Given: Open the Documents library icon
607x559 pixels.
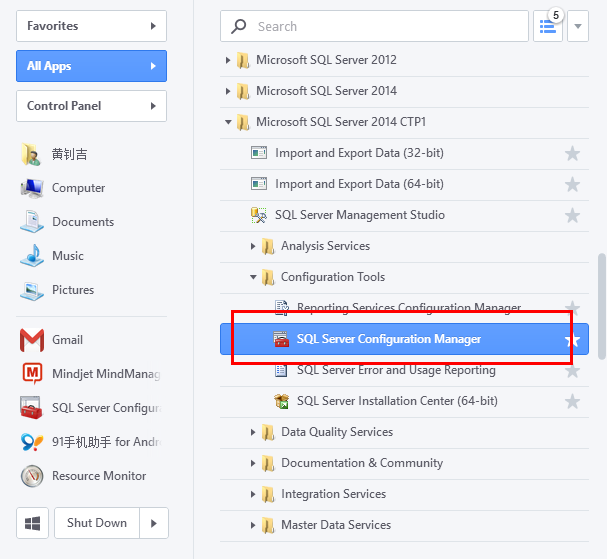Looking at the screenshot, I should coord(32,221).
